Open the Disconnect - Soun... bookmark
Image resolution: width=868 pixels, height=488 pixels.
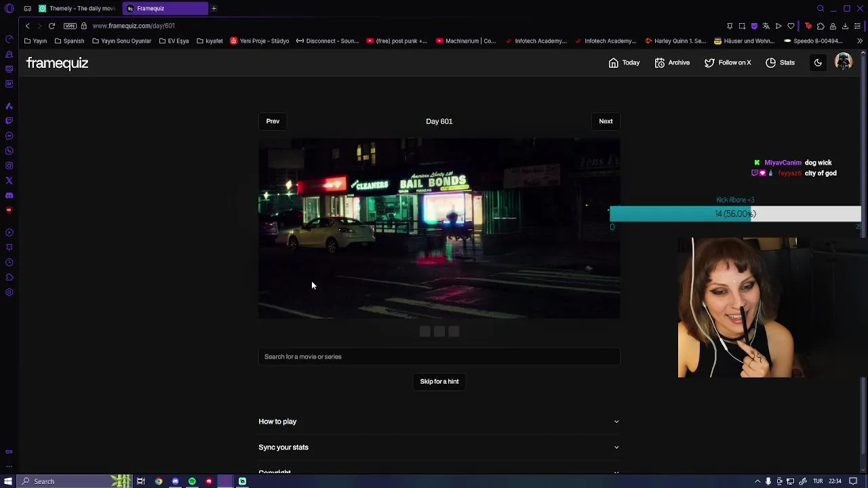pyautogui.click(x=328, y=41)
